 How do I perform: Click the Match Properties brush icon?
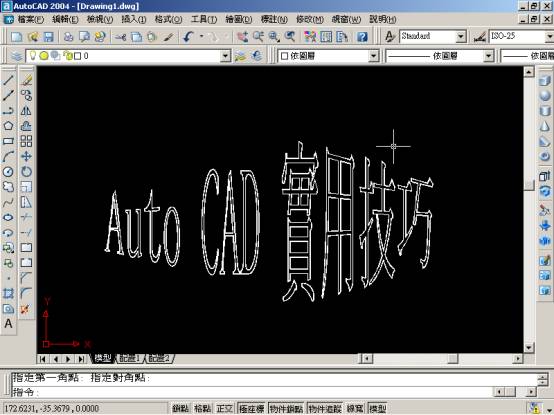(168, 36)
